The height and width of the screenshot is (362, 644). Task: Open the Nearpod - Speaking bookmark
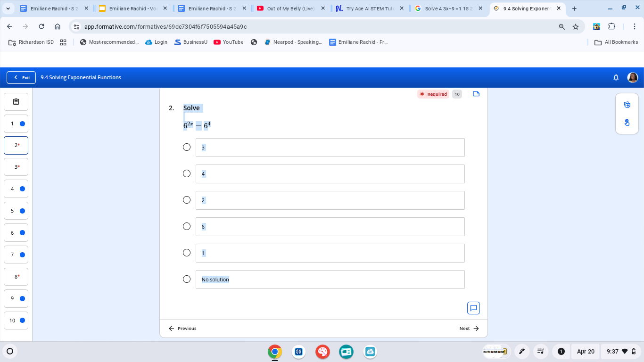click(293, 42)
